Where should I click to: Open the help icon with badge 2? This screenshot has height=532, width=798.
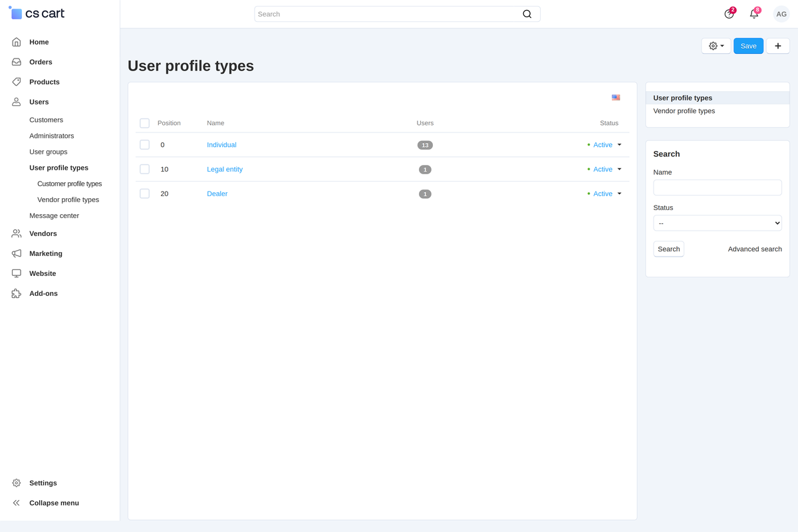coord(730,13)
